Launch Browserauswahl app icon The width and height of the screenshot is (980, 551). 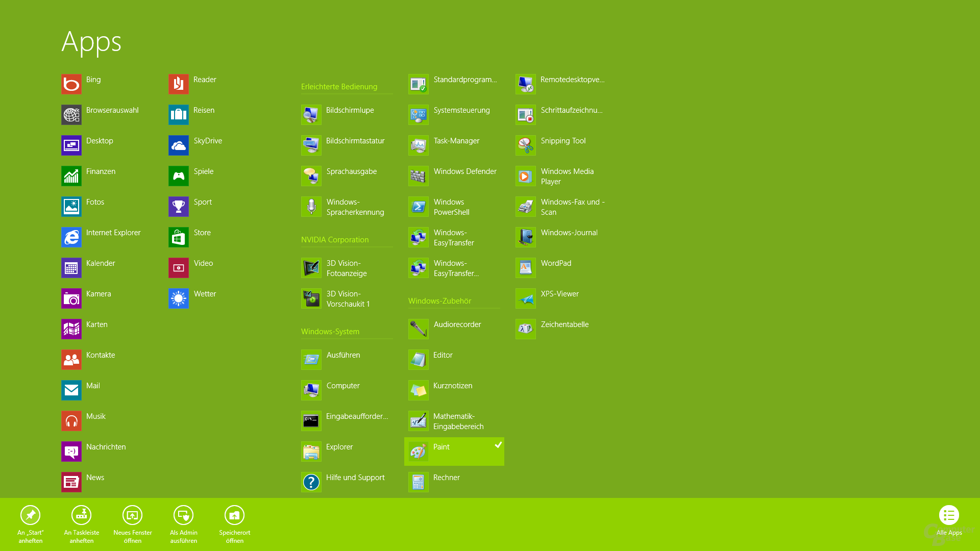[71, 115]
